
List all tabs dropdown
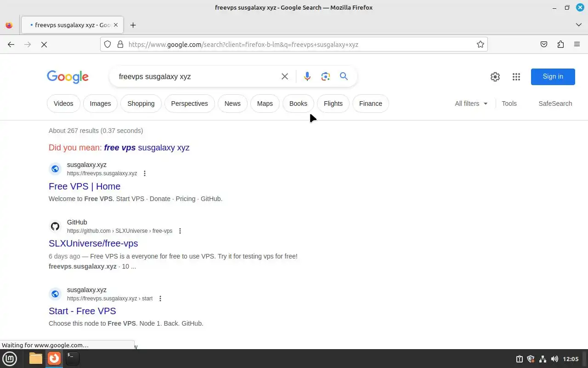point(578,25)
